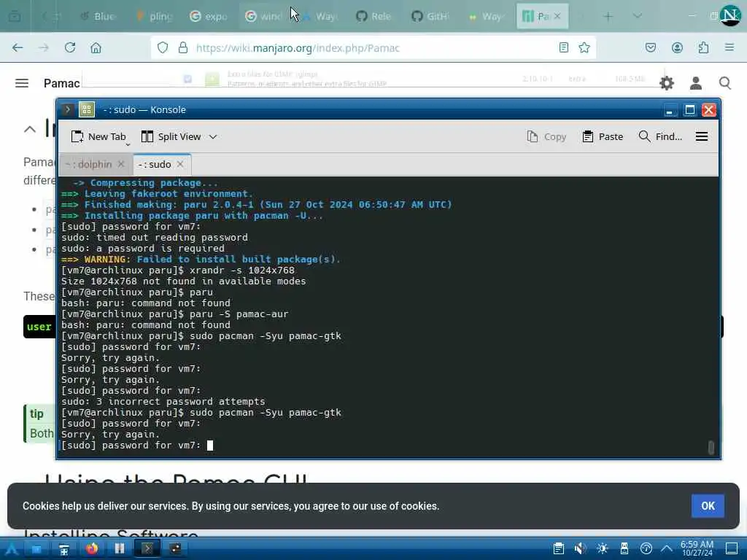The width and height of the screenshot is (747, 560).
Task: Open Firefox home page button
Action: pos(96,47)
